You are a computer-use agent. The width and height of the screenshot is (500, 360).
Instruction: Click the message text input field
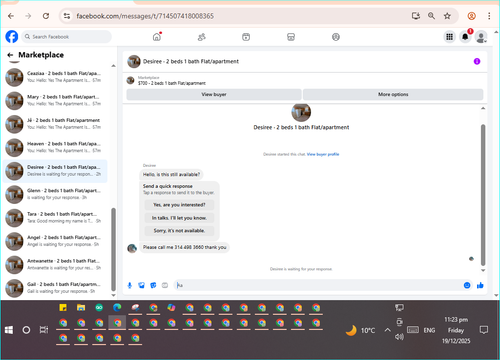click(x=318, y=285)
